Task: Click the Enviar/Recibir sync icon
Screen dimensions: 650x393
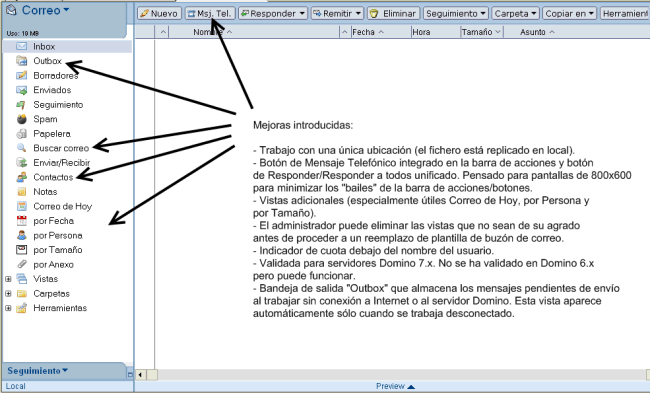Action: [22, 163]
